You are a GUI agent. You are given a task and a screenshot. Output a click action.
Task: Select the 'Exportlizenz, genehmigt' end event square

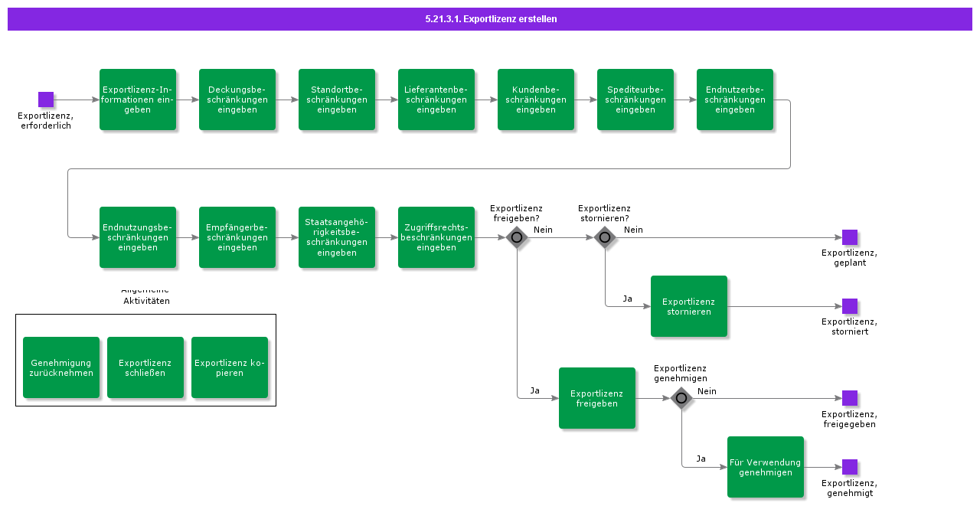(x=850, y=467)
